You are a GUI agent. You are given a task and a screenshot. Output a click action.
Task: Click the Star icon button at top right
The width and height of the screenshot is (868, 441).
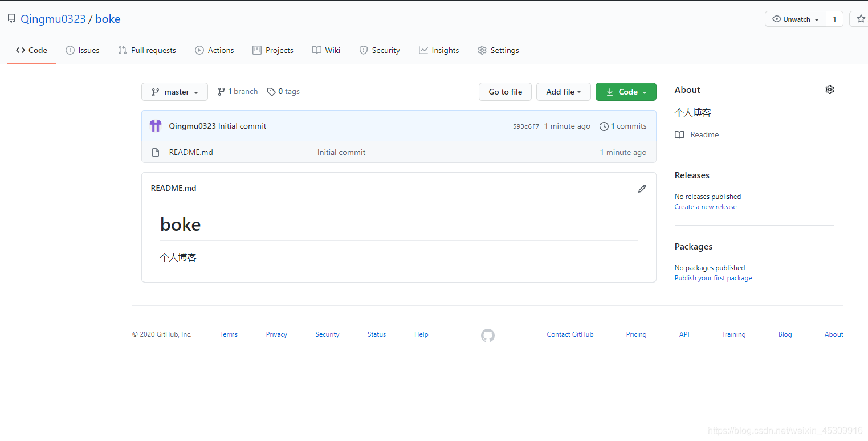(860, 19)
